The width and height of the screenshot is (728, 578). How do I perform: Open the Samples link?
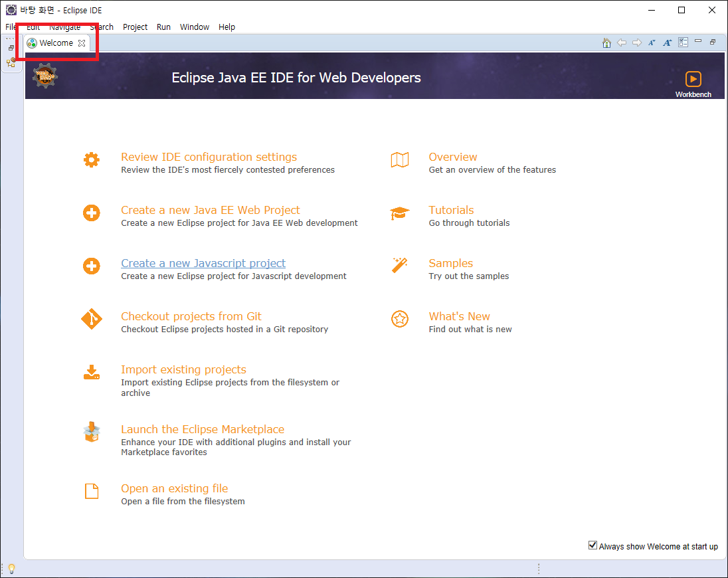click(451, 263)
